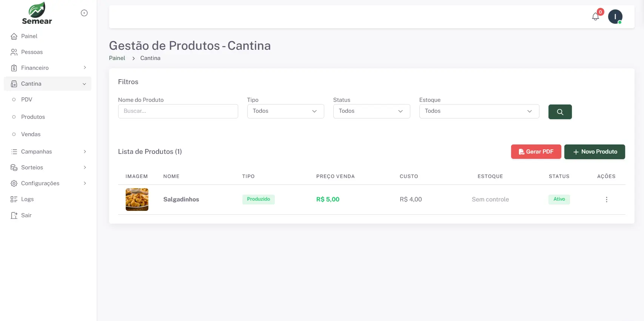The image size is (644, 321).
Task: Open the user avatar profile menu
Action: pyautogui.click(x=615, y=17)
